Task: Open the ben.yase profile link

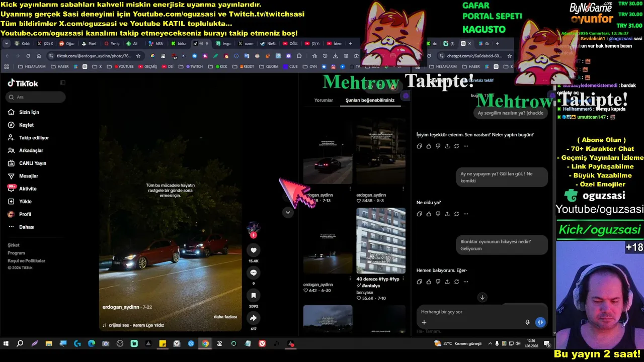Action: coord(365,292)
